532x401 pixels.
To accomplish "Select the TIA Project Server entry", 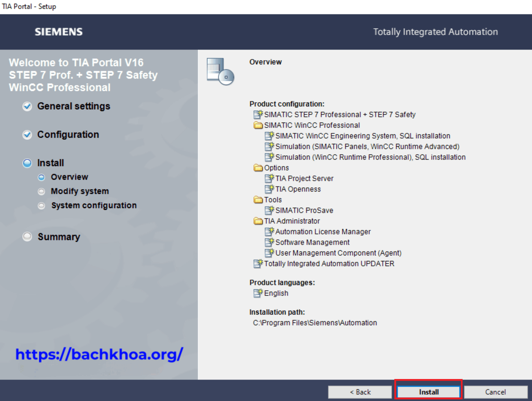I will [x=304, y=178].
